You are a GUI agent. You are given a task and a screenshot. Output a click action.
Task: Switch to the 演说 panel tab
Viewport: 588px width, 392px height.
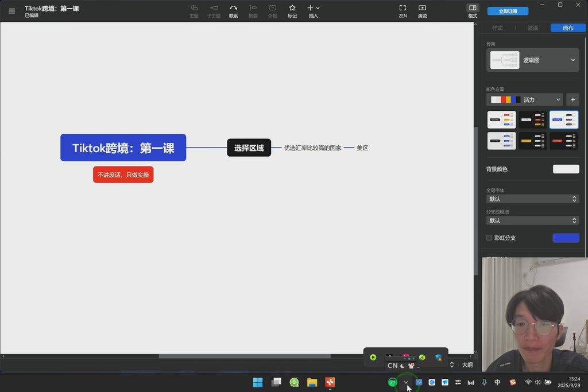[532, 28]
